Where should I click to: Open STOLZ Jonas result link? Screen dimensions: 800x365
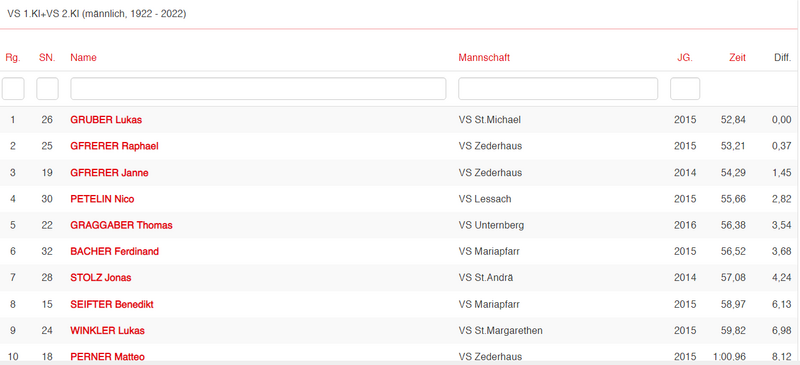click(x=101, y=278)
